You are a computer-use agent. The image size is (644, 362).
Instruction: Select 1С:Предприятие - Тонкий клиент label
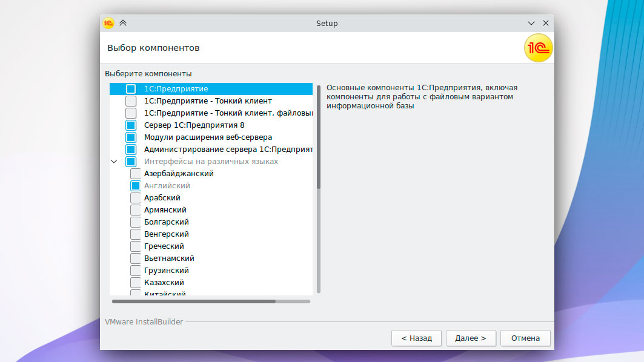(x=208, y=101)
